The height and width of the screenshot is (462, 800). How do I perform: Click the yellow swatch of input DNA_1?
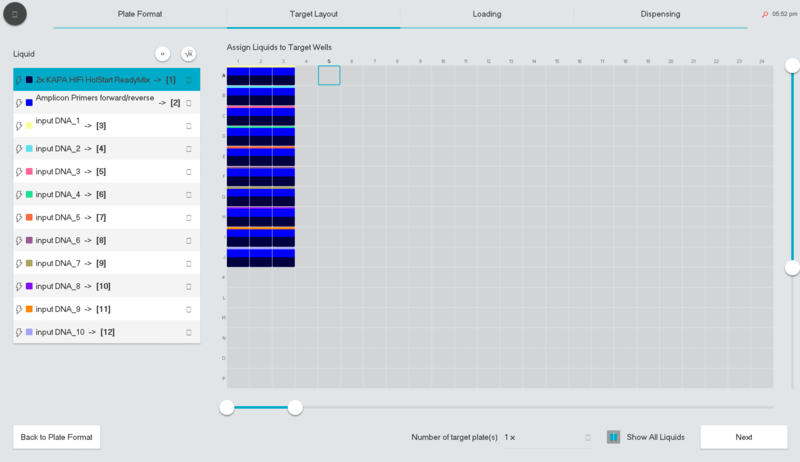29,125
